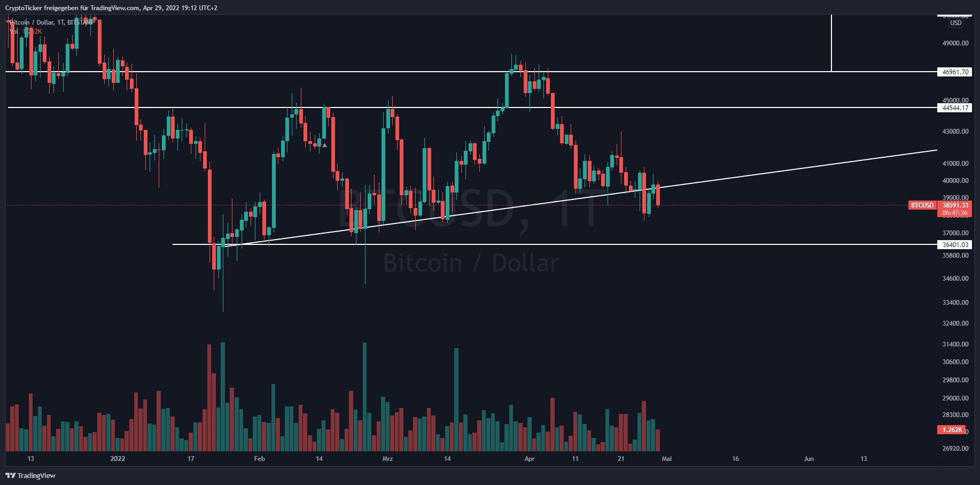The image size is (980, 485).
Task: Click the 2022 date on time axis
Action: tap(118, 459)
